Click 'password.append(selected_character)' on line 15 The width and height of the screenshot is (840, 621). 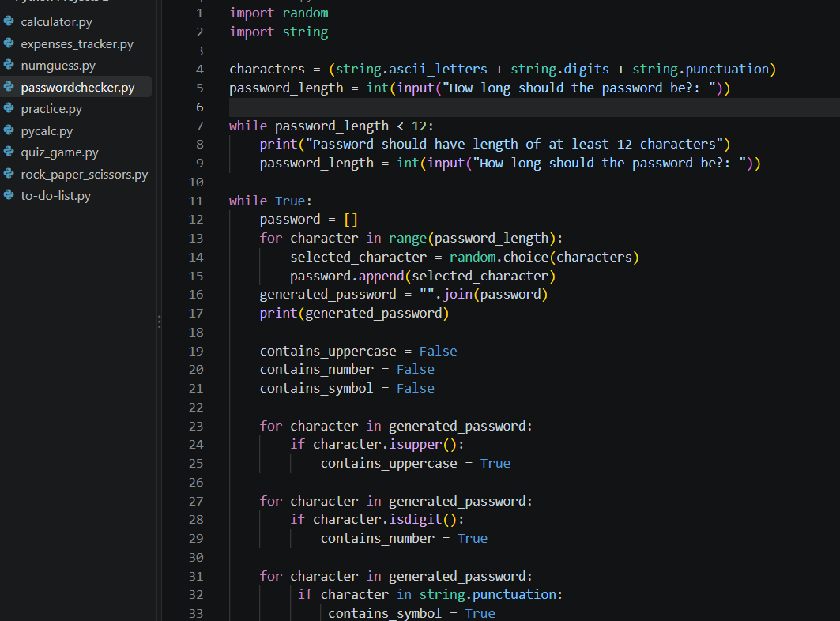(x=424, y=276)
